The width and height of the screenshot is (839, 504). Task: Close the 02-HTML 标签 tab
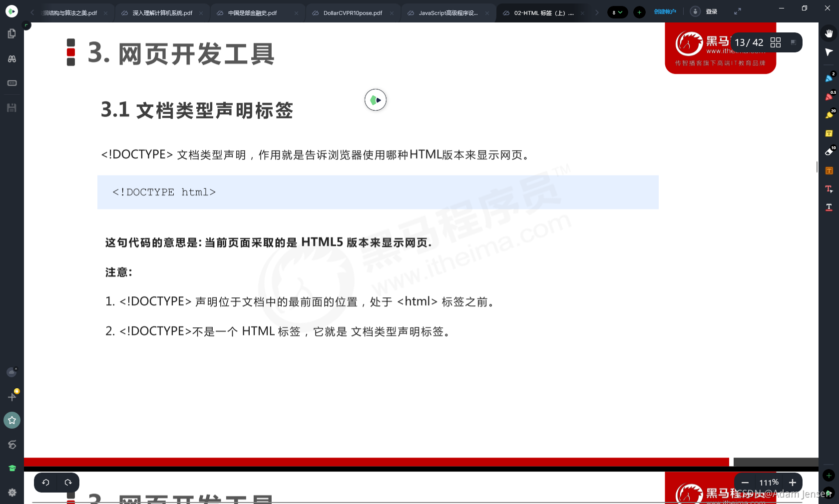click(582, 13)
